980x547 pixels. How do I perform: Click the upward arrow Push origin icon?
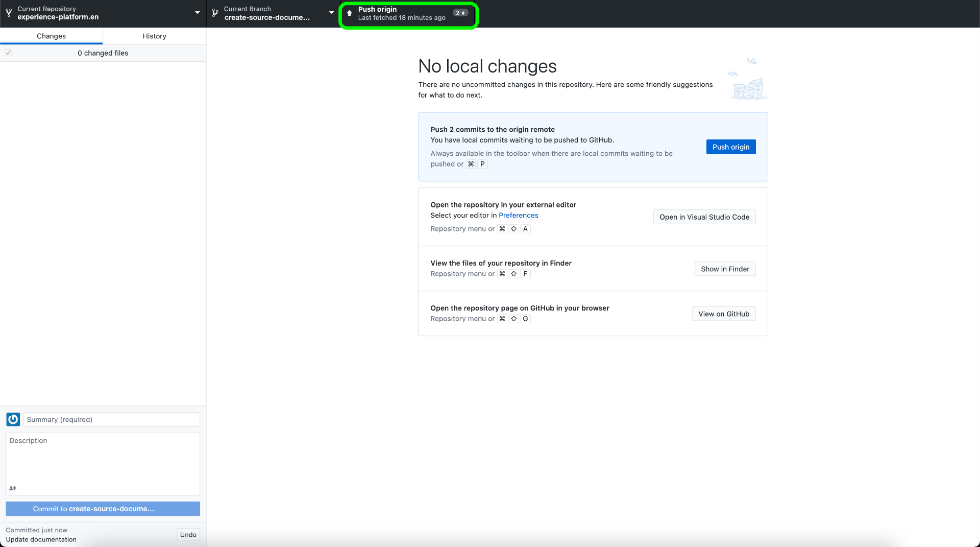pyautogui.click(x=349, y=13)
